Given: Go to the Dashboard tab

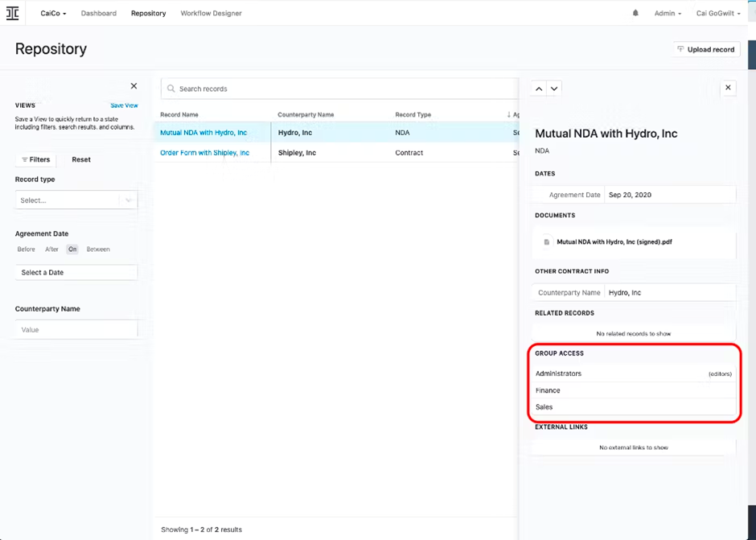Looking at the screenshot, I should tap(99, 14).
